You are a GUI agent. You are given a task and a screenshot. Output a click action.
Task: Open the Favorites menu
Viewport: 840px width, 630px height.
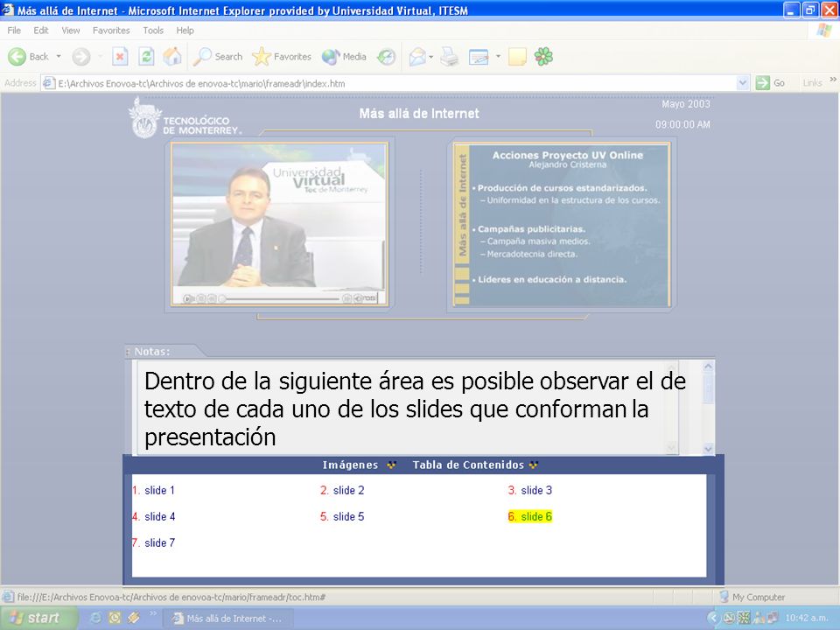coord(111,31)
